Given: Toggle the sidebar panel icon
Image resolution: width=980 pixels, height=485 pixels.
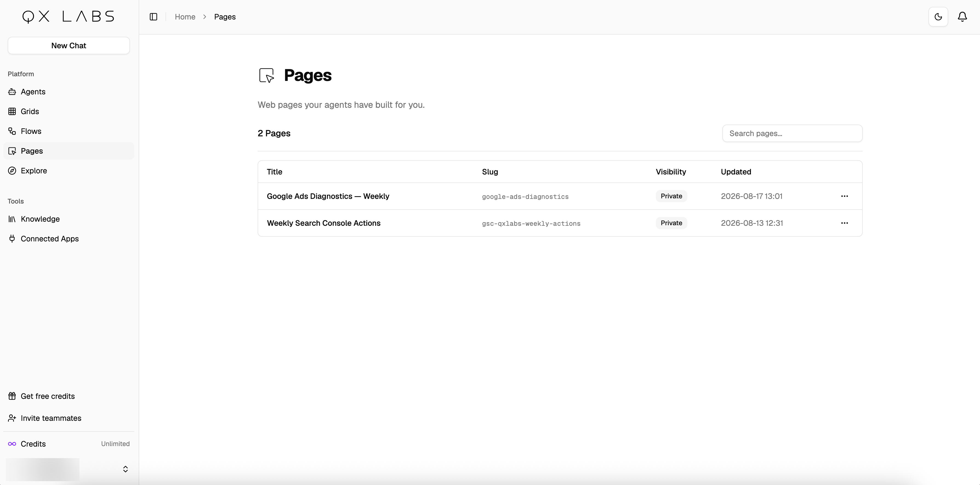Looking at the screenshot, I should pyautogui.click(x=153, y=17).
